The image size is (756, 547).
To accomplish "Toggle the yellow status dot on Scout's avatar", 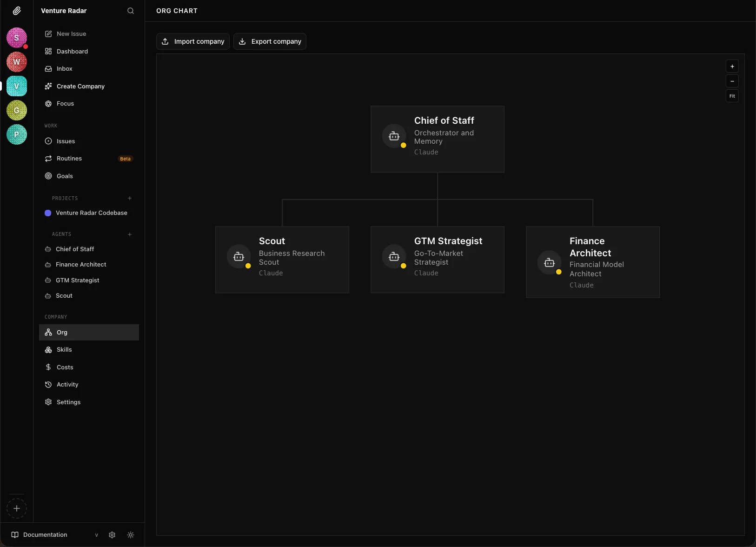I will 248,267.
